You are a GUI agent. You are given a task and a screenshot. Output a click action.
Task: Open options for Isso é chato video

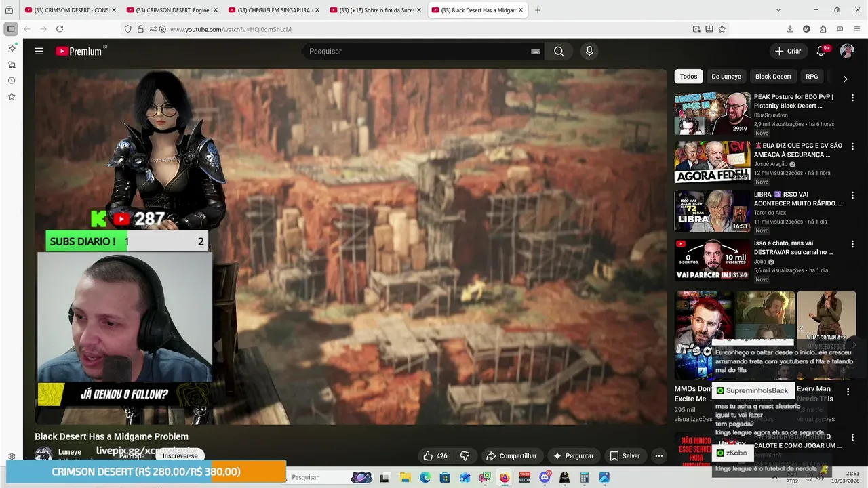[852, 244]
